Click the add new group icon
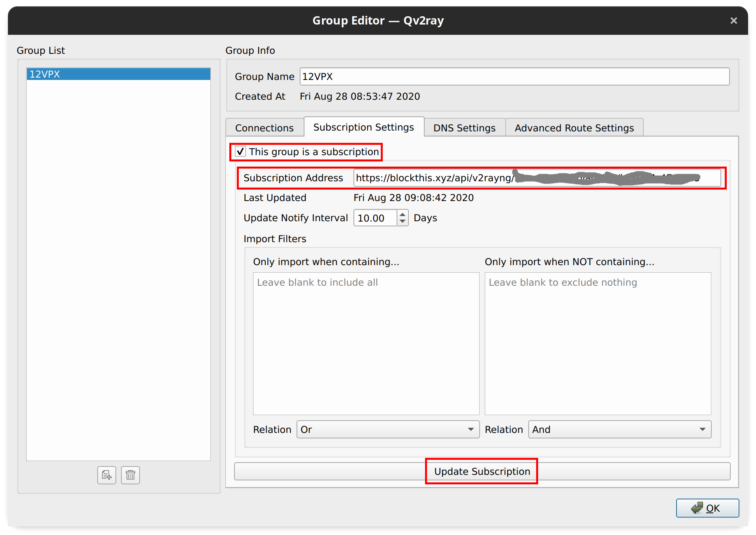Image resolution: width=756 pixels, height=535 pixels. tap(106, 475)
